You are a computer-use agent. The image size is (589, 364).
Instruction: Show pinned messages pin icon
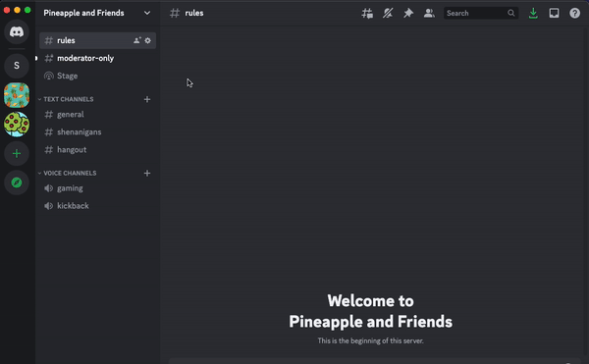pos(408,13)
